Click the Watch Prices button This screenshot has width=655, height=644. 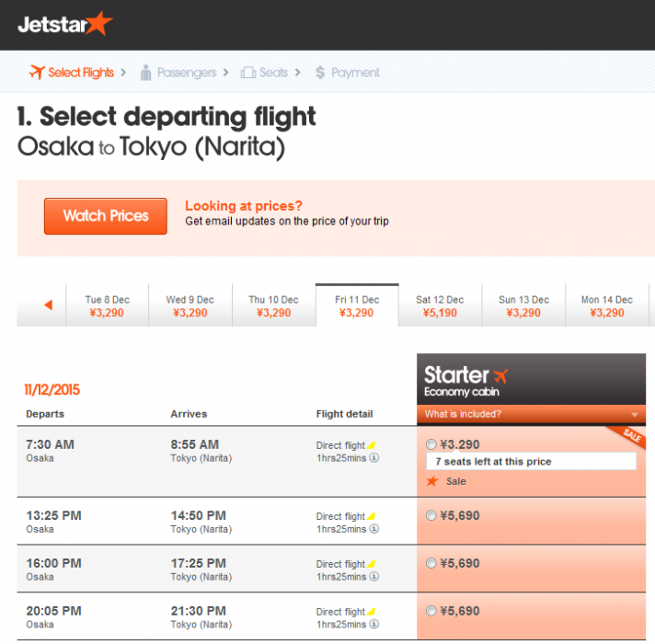click(x=106, y=216)
